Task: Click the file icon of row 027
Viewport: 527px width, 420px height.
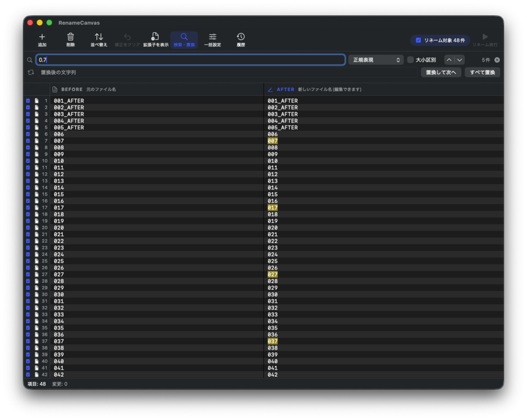Action: point(37,274)
